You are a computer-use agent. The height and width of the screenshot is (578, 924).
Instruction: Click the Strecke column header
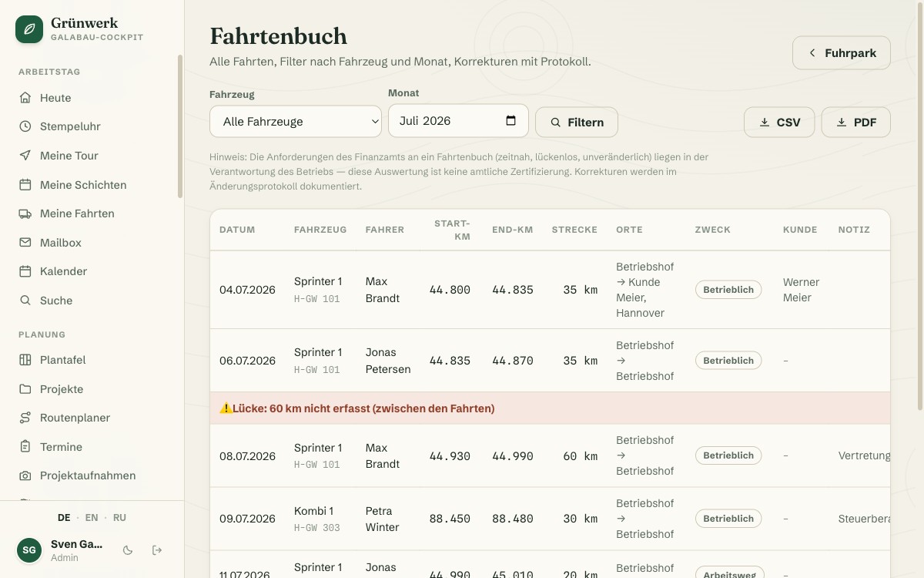[x=574, y=230]
